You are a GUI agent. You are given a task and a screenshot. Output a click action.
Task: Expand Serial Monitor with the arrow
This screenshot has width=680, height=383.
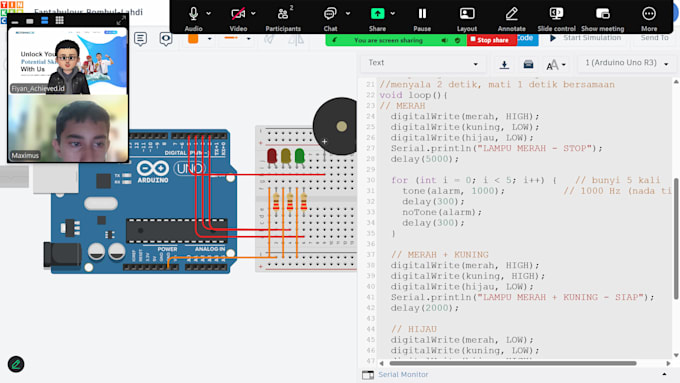pos(664,374)
